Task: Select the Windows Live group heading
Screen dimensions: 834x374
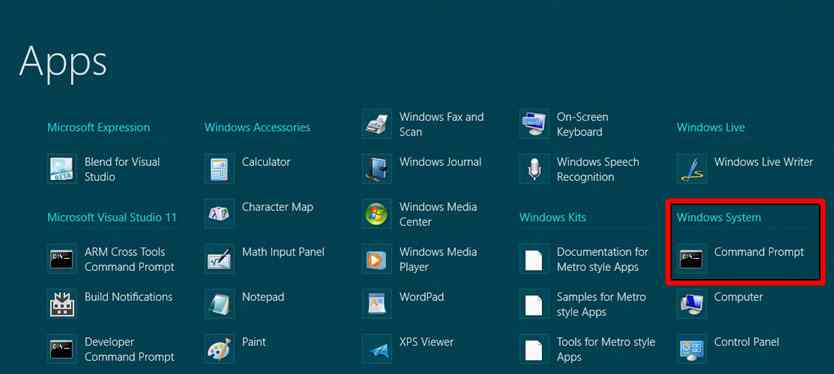Action: tap(711, 128)
